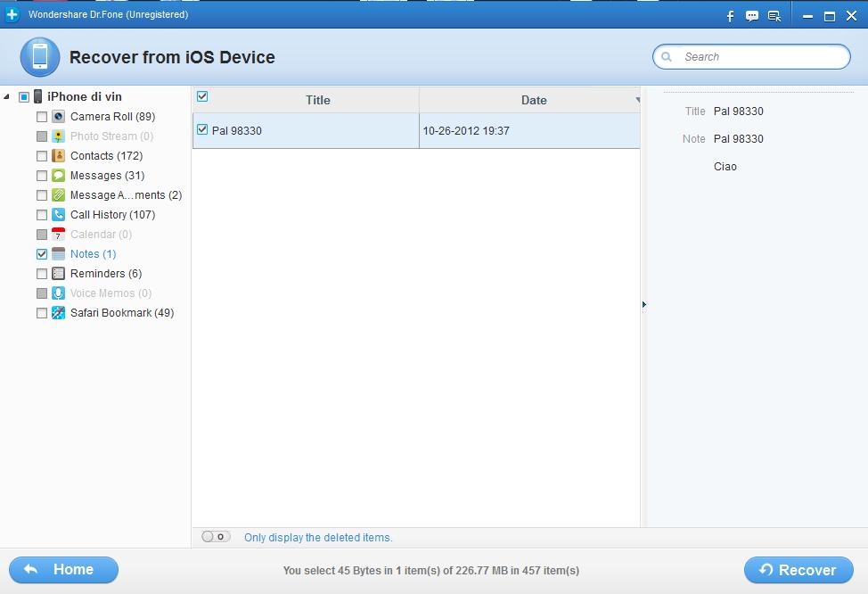Uncheck the select-all checkbox in Title header
Viewport: 868px width, 594px height.
click(x=202, y=96)
